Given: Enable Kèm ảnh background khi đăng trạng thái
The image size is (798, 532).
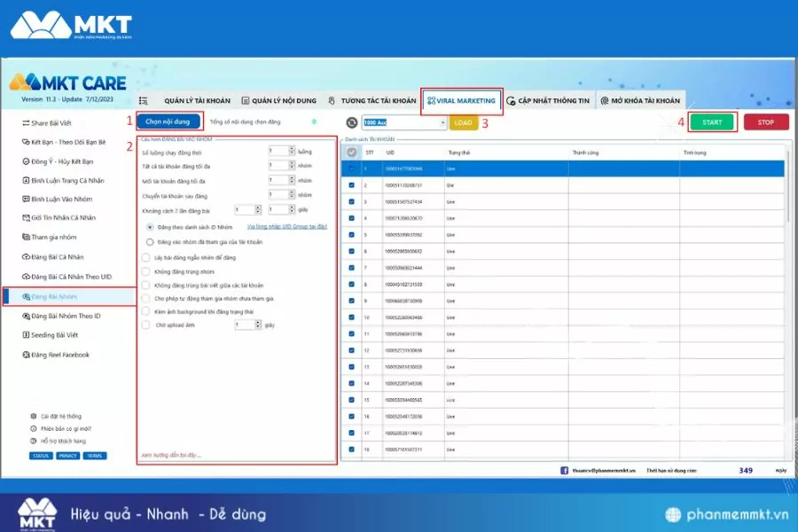Looking at the screenshot, I should coord(146,311).
